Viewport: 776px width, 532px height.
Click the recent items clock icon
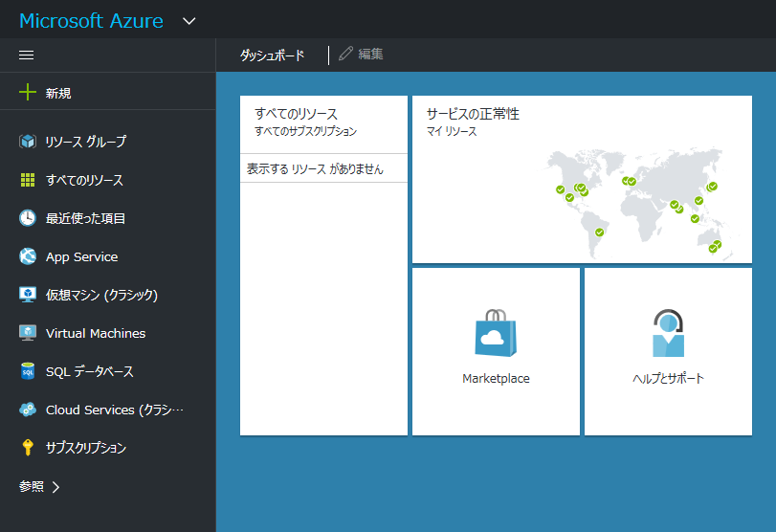coord(27,218)
